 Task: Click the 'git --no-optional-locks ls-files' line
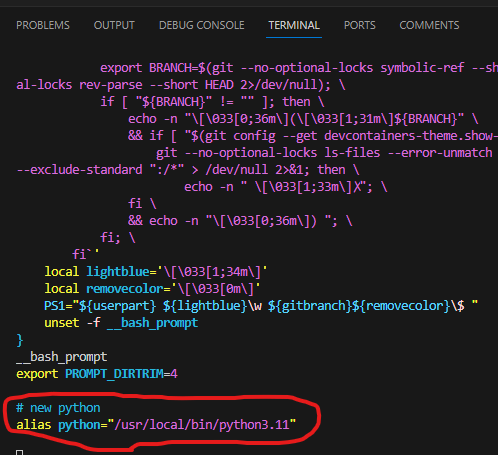tap(324, 153)
